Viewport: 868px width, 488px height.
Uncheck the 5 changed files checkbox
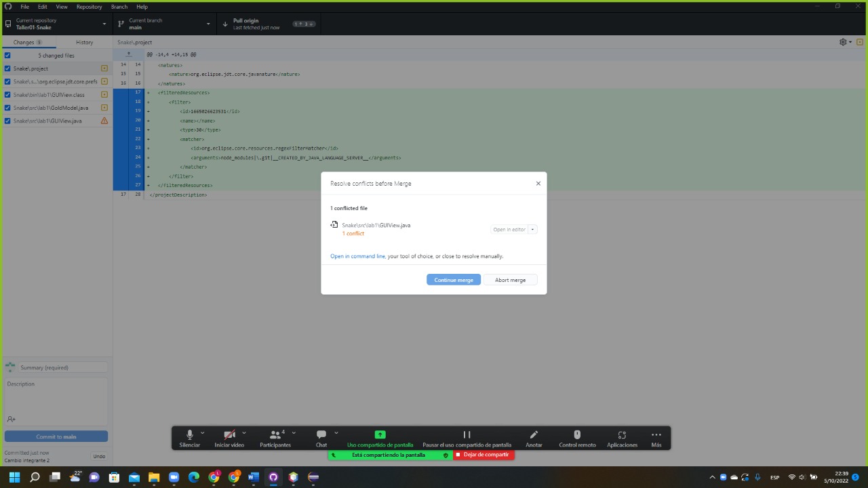click(x=7, y=56)
